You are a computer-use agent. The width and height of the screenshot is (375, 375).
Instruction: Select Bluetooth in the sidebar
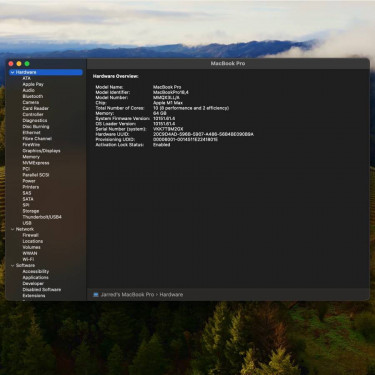tap(33, 96)
